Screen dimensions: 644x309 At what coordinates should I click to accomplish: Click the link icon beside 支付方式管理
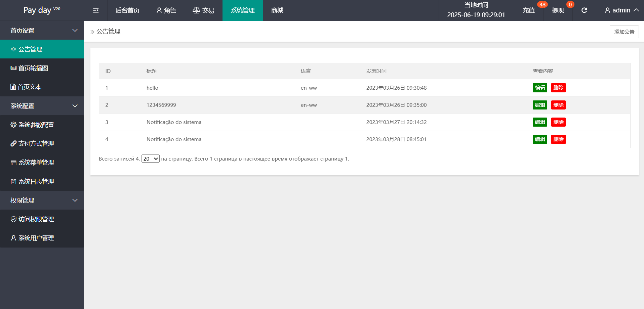click(13, 143)
